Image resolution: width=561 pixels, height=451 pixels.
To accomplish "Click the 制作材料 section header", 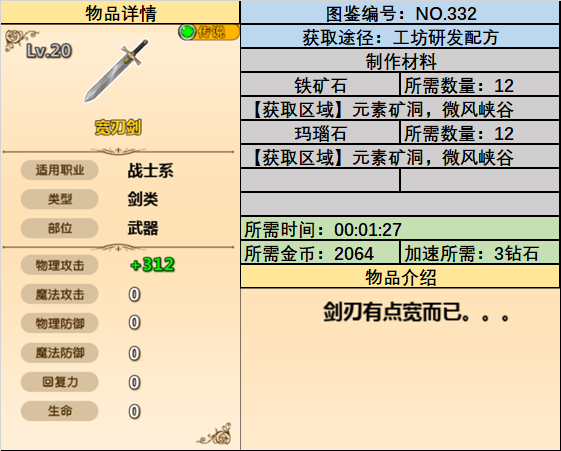I will pos(400,60).
